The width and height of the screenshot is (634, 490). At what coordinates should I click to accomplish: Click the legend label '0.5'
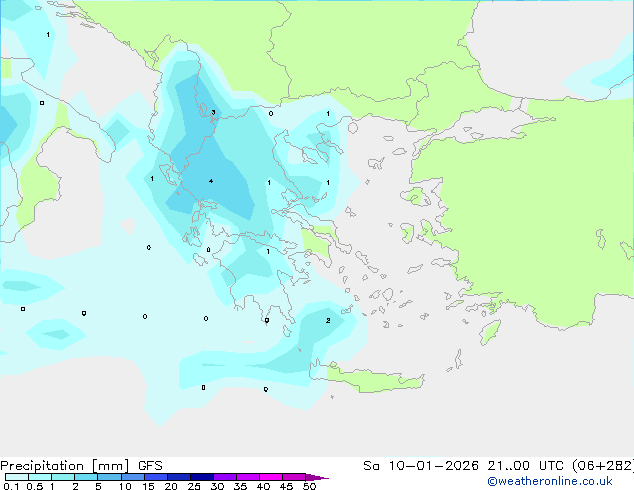pyautogui.click(x=35, y=486)
